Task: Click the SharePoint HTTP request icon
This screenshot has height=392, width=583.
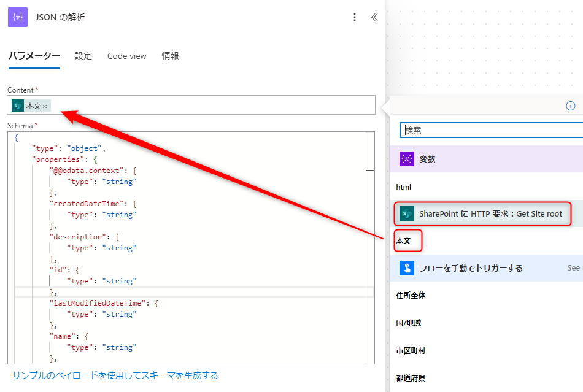Action: [407, 213]
